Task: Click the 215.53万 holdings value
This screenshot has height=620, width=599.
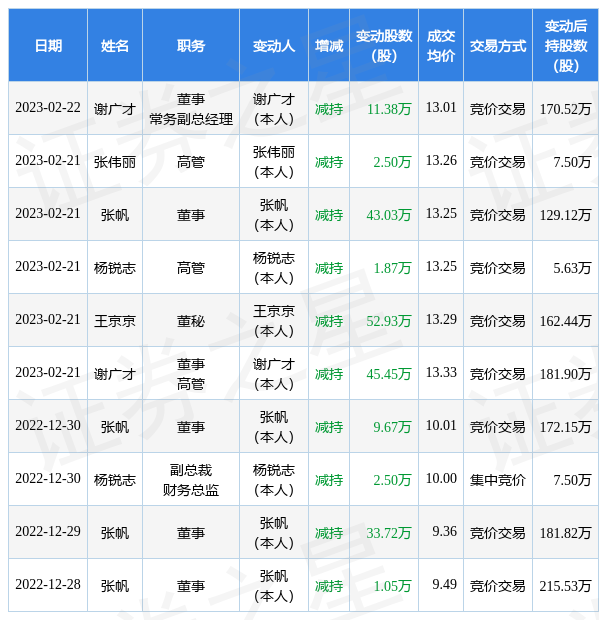Action: pyautogui.click(x=565, y=586)
